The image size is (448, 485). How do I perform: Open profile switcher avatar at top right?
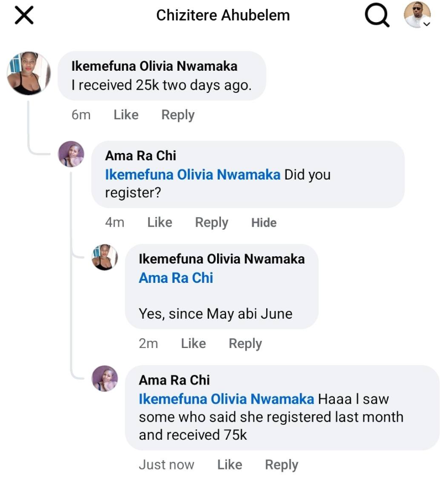417,15
